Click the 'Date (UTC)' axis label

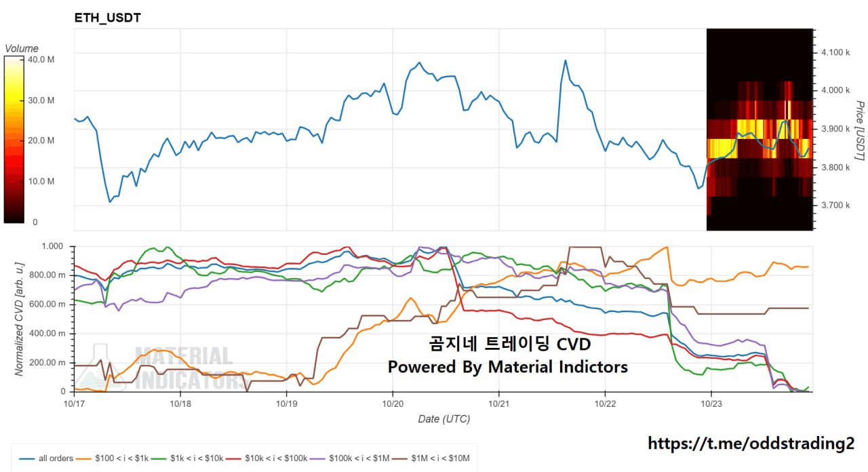(443, 418)
